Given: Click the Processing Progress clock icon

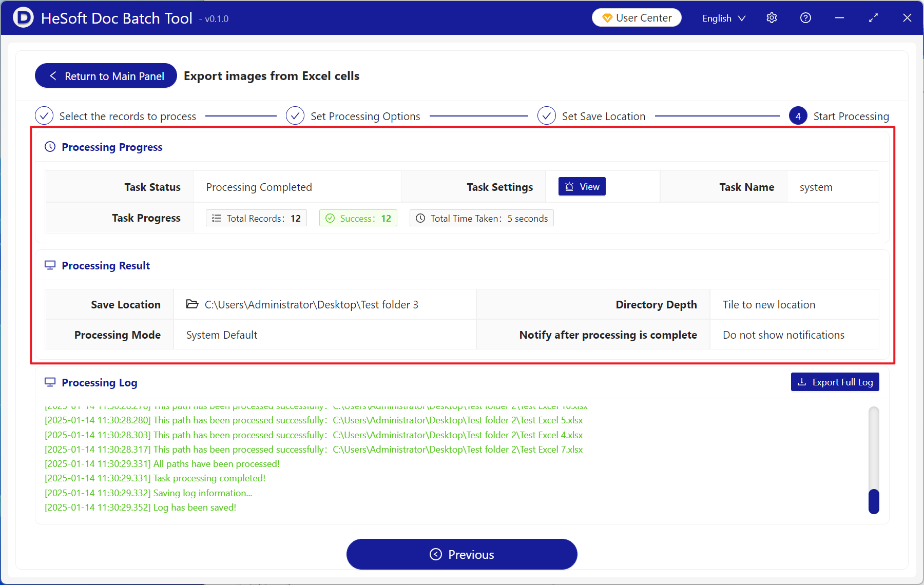Looking at the screenshot, I should [50, 147].
